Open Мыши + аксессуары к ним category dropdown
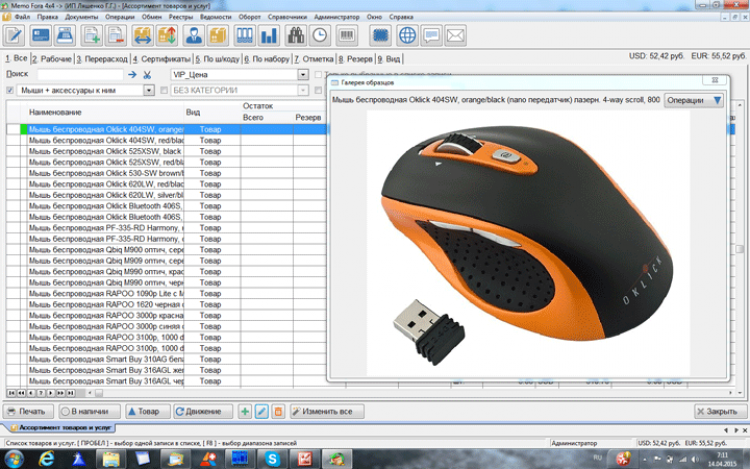The width and height of the screenshot is (750, 469). [x=149, y=90]
